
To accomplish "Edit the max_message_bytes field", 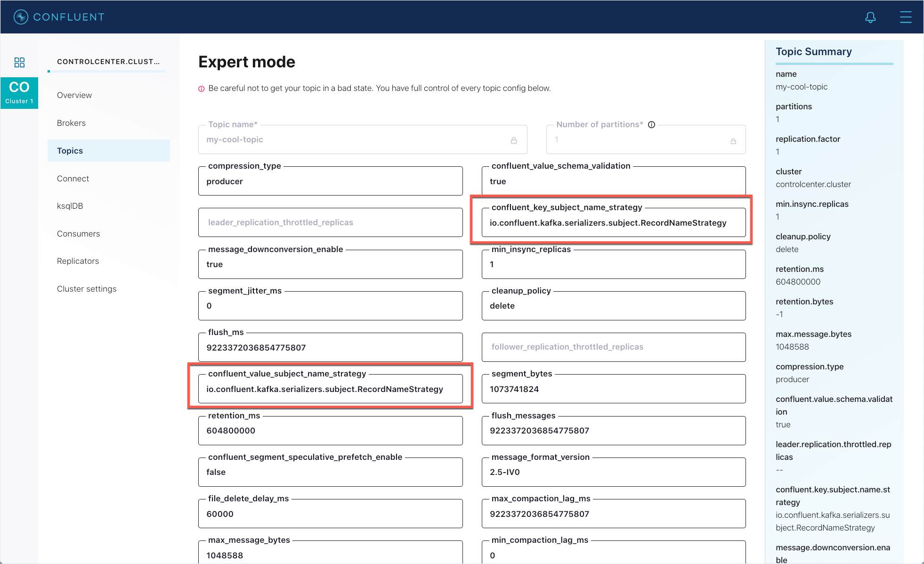I will pos(331,552).
